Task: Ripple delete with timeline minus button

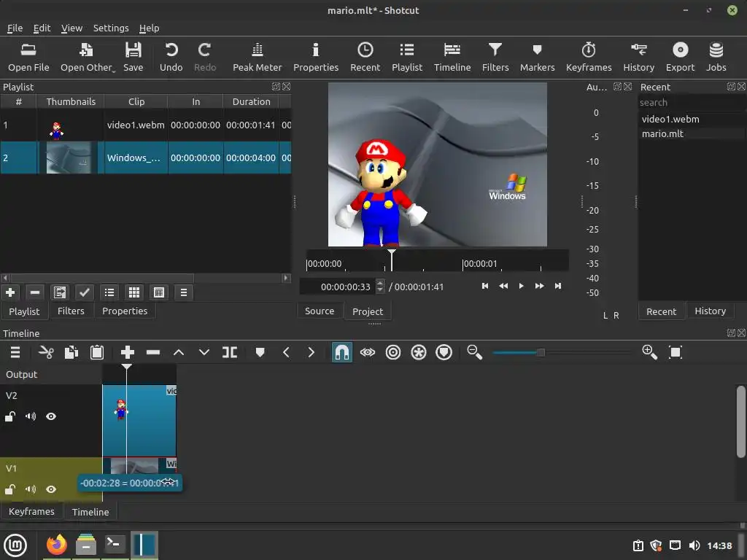Action: tap(153, 352)
